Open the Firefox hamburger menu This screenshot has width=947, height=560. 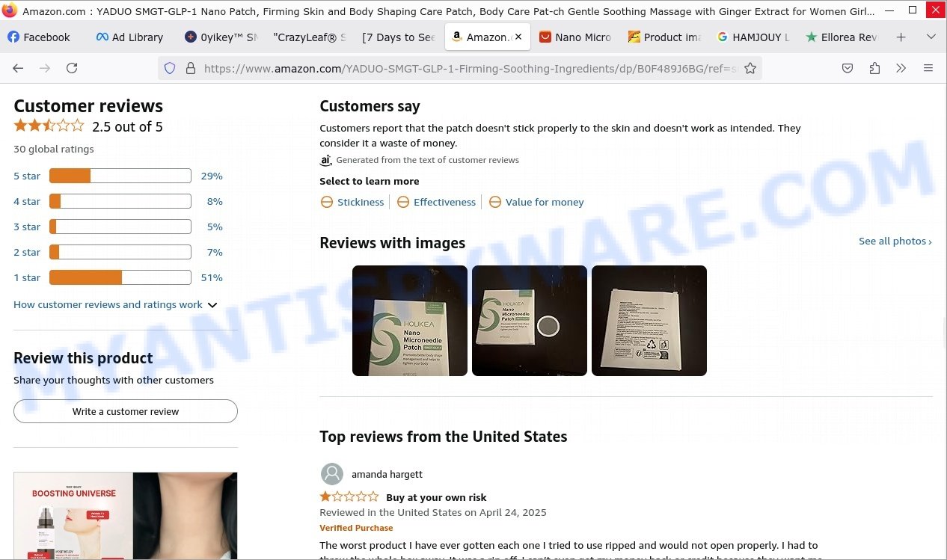pyautogui.click(x=928, y=68)
